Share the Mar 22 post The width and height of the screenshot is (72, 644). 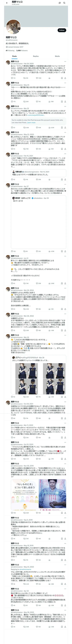(65, 128)
